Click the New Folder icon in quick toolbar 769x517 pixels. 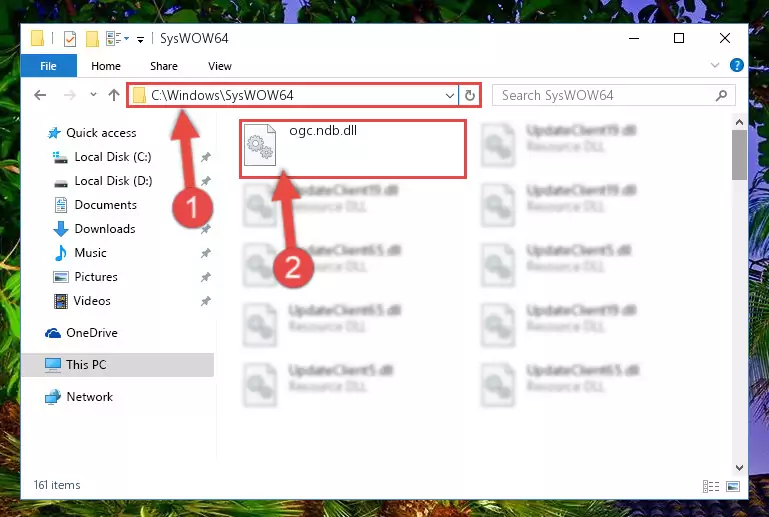point(92,38)
